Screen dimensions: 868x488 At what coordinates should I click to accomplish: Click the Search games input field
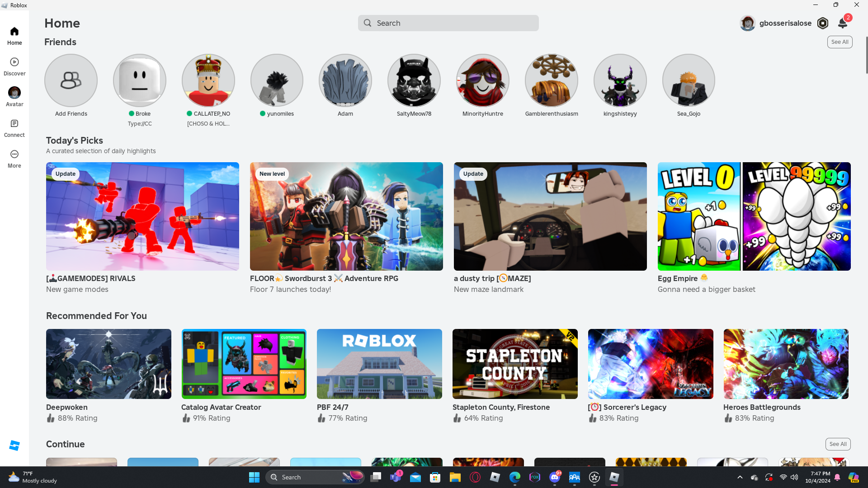coord(448,23)
